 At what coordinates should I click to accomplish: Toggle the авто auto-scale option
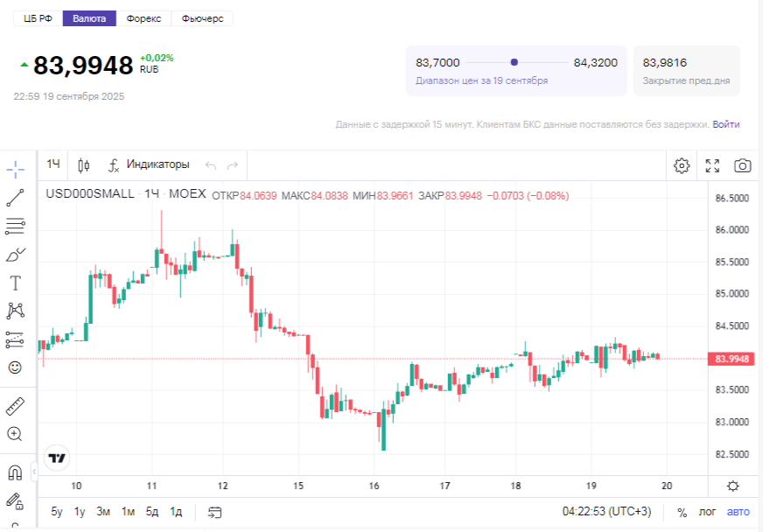point(738,512)
